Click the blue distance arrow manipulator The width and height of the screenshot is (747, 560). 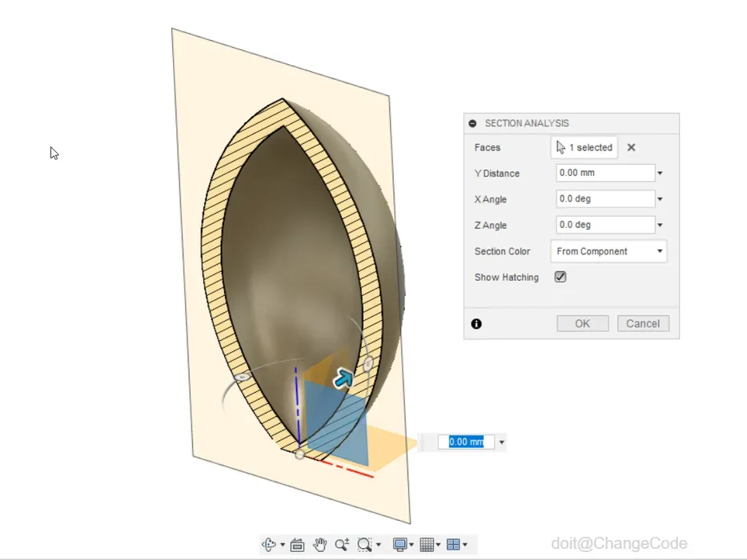click(343, 378)
